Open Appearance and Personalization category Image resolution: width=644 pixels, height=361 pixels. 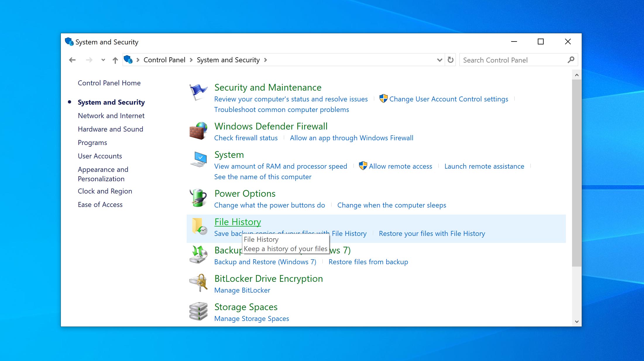tap(103, 174)
